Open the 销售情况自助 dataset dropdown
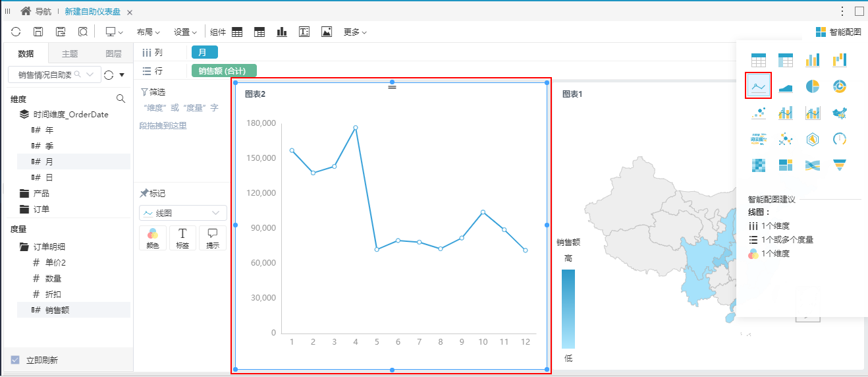This screenshot has width=868, height=377. [x=54, y=74]
